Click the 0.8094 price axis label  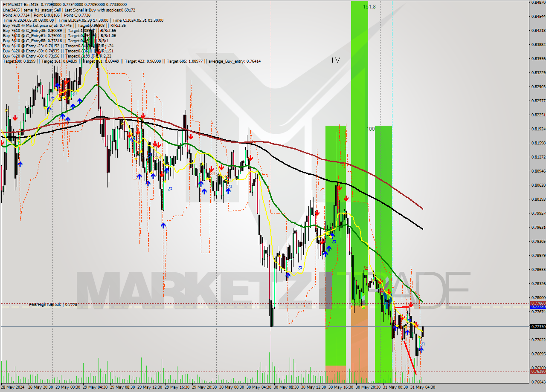coord(538,171)
